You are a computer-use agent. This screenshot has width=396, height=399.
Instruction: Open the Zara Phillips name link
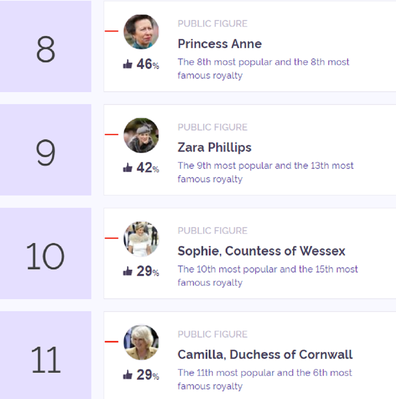(215, 147)
